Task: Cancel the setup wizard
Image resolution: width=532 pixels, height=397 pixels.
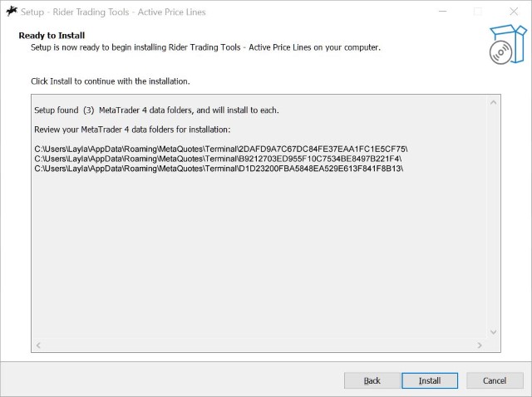Action: pos(495,380)
